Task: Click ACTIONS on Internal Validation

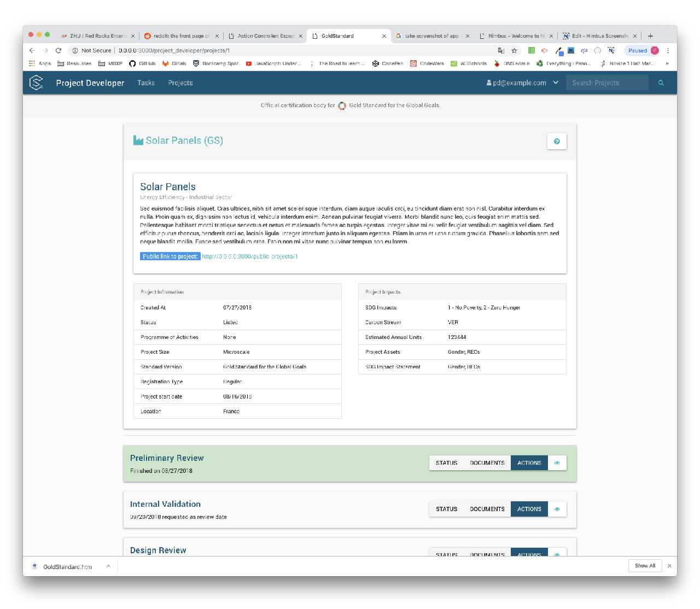Action: 529,509
